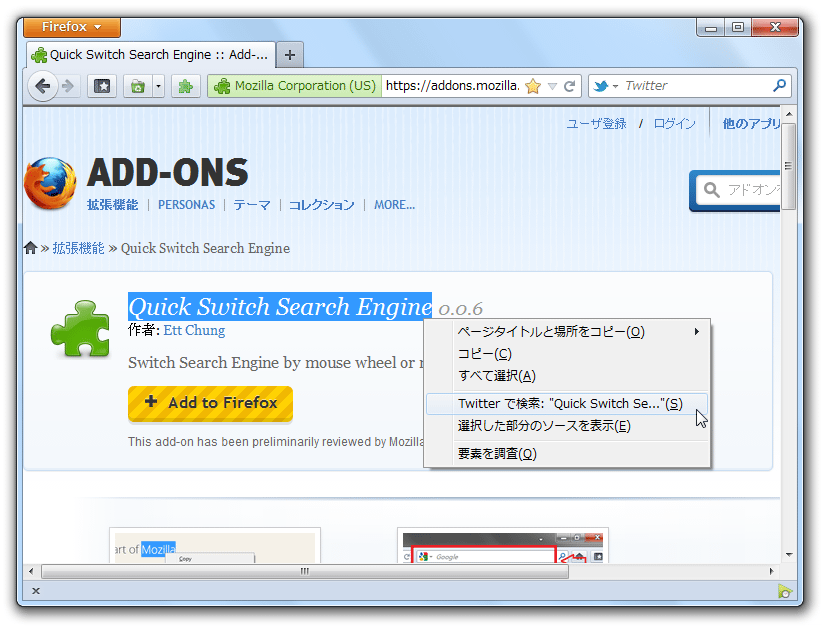Screen dimensions: 825x628
Task: Choose コピー(C) in context menu
Action: 567,354
